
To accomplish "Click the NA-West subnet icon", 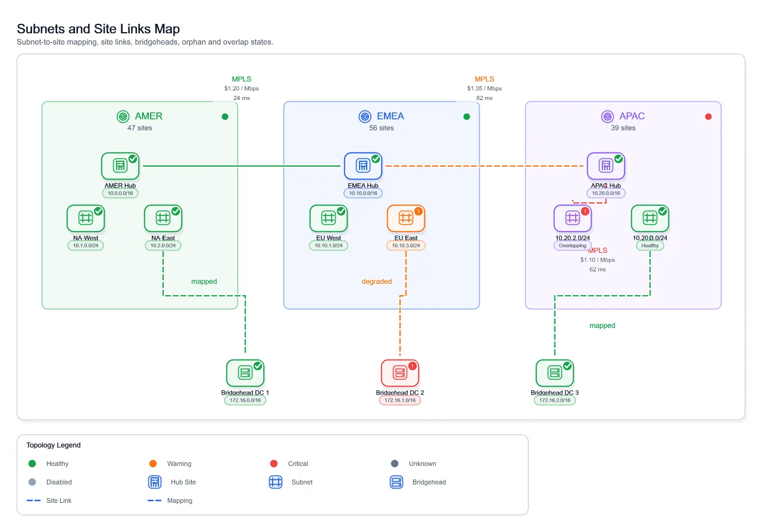I will [86, 218].
